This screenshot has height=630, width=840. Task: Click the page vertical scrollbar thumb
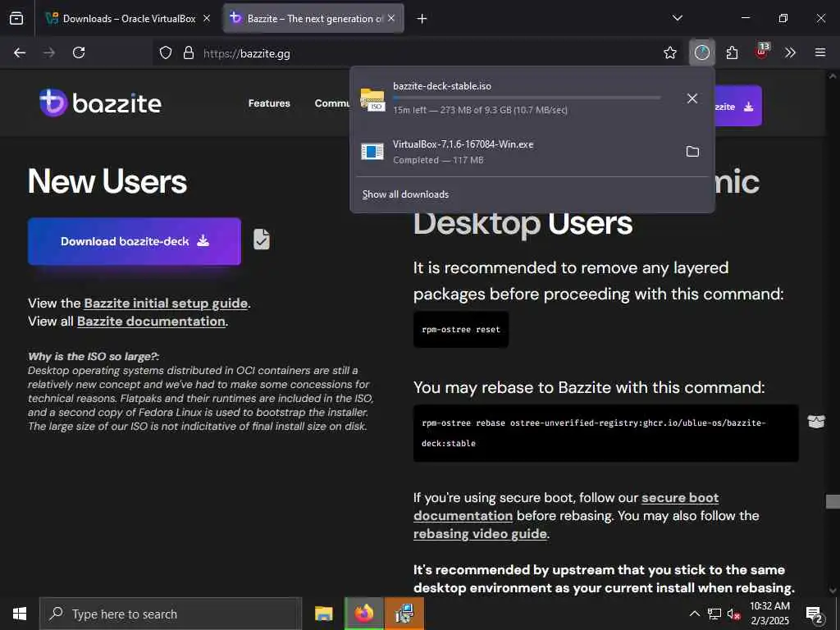click(833, 501)
